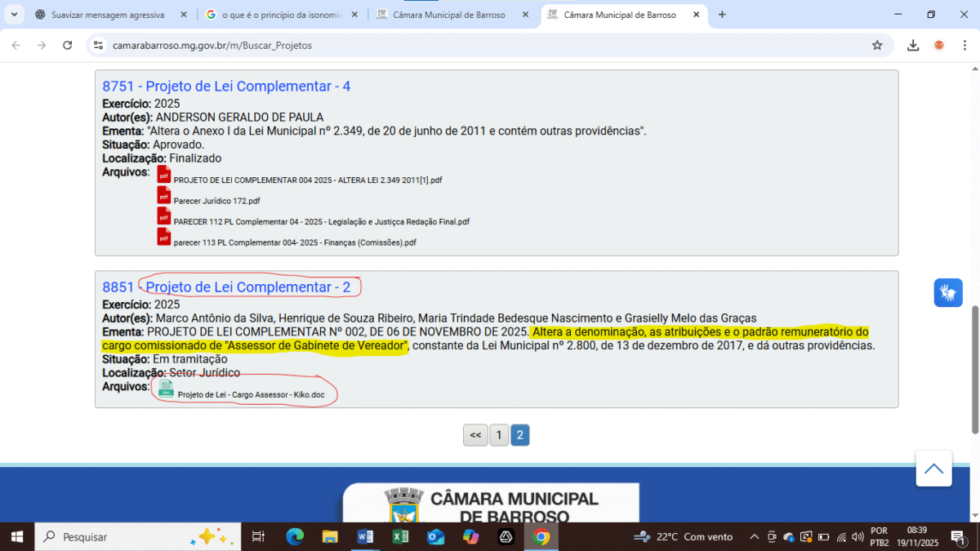Open "8751 - Projeto de Lei Complementar - 4" link
Image resolution: width=980 pixels, height=551 pixels.
226,87
